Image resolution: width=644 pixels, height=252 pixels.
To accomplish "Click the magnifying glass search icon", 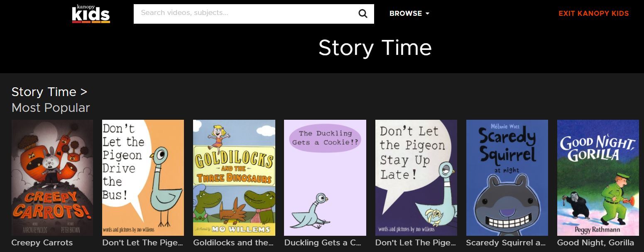I will pos(362,14).
